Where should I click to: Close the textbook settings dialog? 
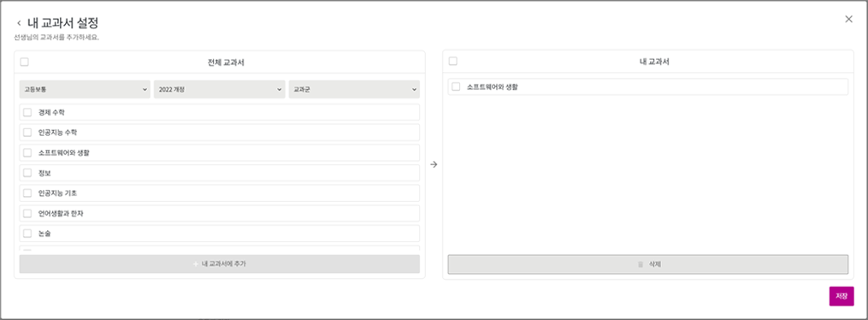848,19
